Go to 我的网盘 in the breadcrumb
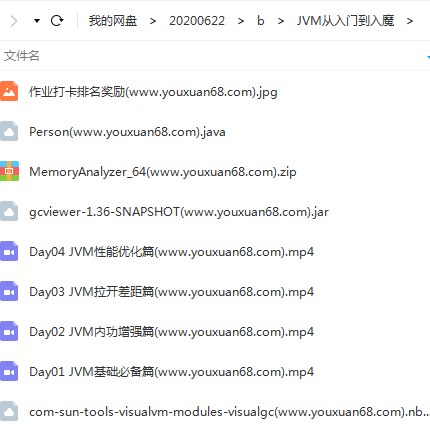Image resolution: width=430 pixels, height=428 pixels. [113, 21]
